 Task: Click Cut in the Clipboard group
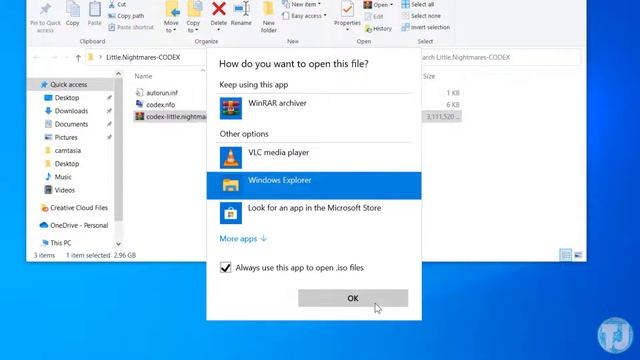point(117,4)
